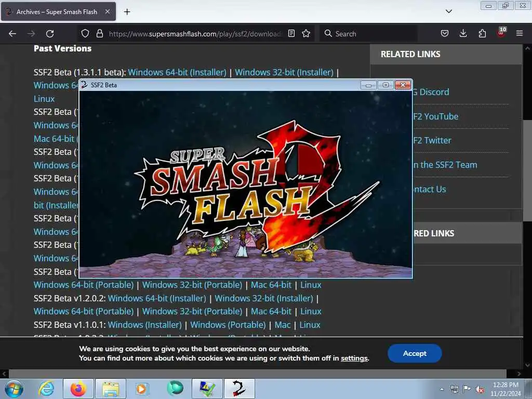Open Contact Us related link
The width and height of the screenshot is (532, 399).
(x=430, y=189)
